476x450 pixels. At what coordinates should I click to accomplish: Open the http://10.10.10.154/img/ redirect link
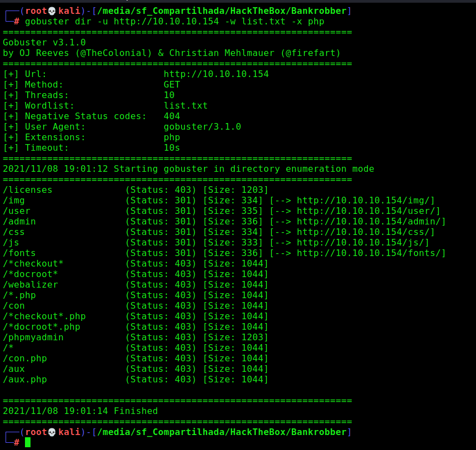tap(363, 201)
